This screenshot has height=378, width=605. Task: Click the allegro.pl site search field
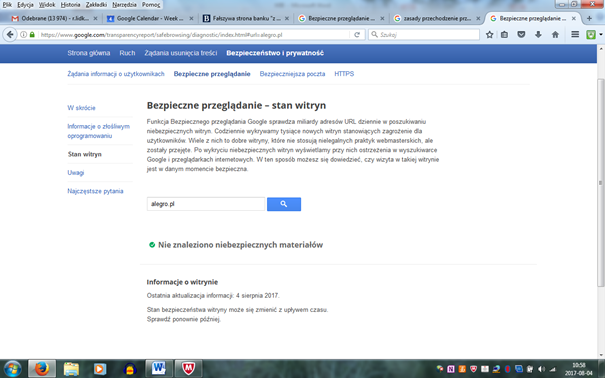tap(206, 204)
